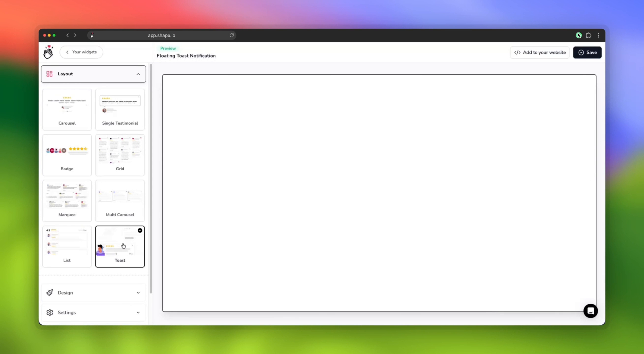Click the Save button
The image size is (644, 354).
(587, 52)
